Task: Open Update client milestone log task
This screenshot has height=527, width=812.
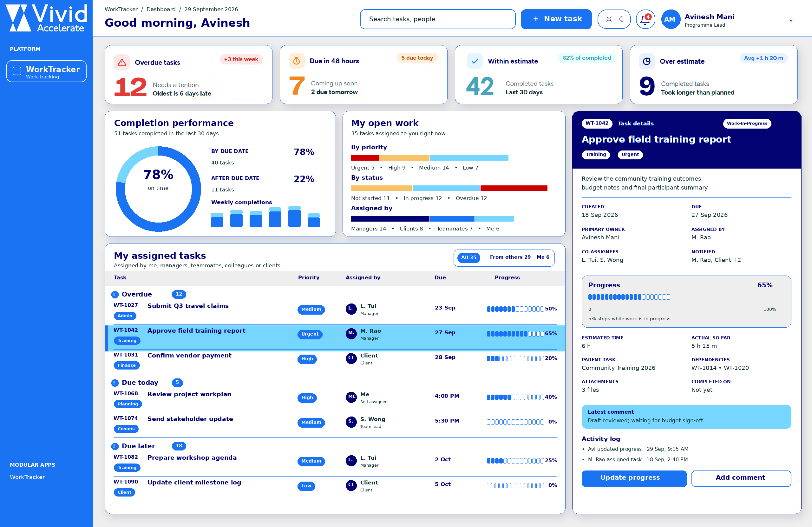Action: pos(194,483)
